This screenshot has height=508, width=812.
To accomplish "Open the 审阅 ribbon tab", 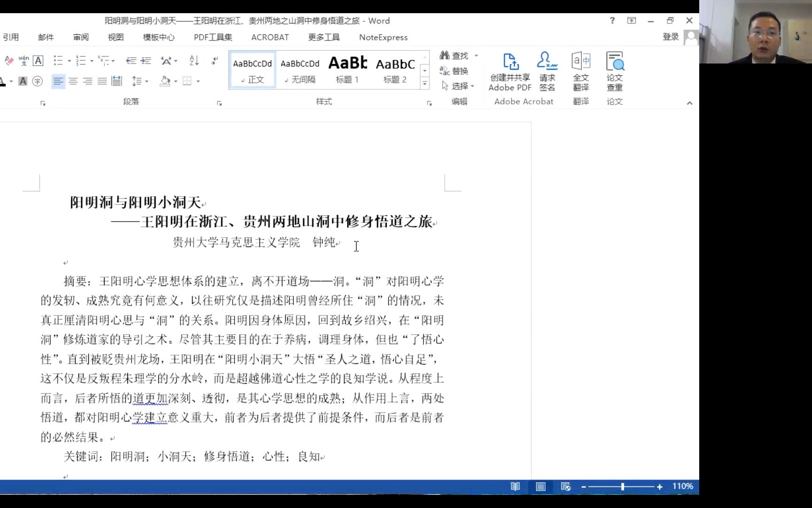I will point(81,37).
